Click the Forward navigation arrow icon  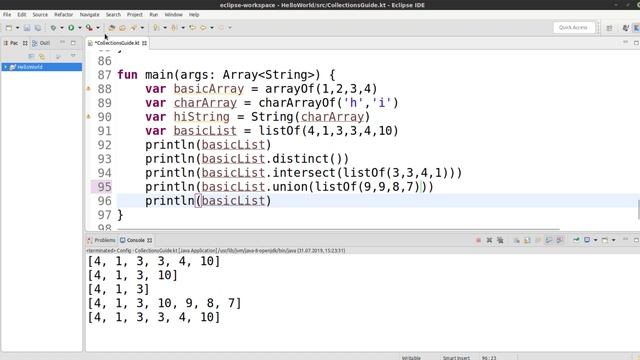221,28
